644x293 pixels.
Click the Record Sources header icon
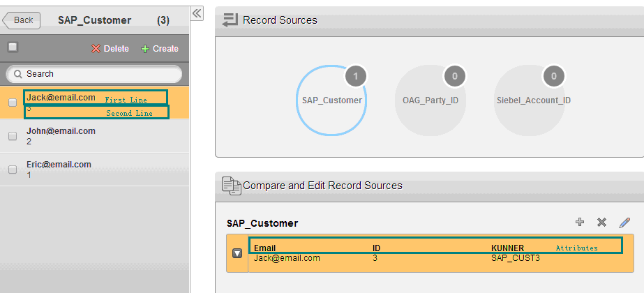(230, 20)
